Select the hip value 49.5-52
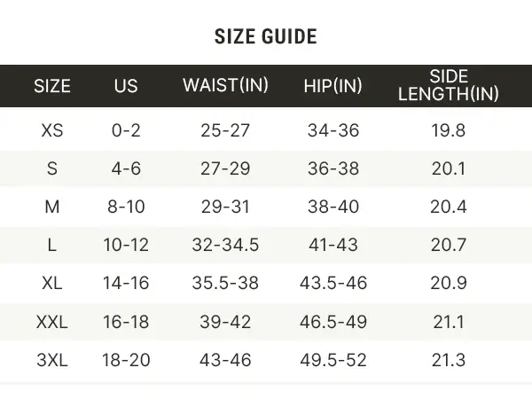Viewport: 532px width, 399px height. pos(332,360)
